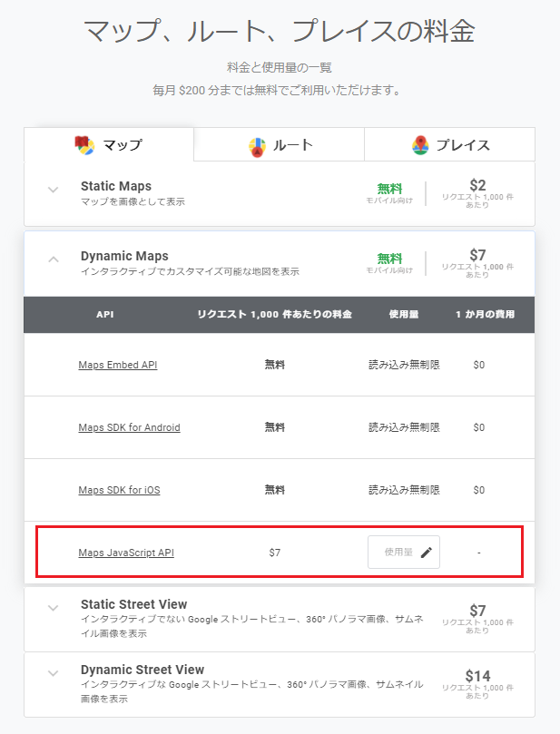
Task: Click the マップ tab map icon
Action: tap(84, 145)
